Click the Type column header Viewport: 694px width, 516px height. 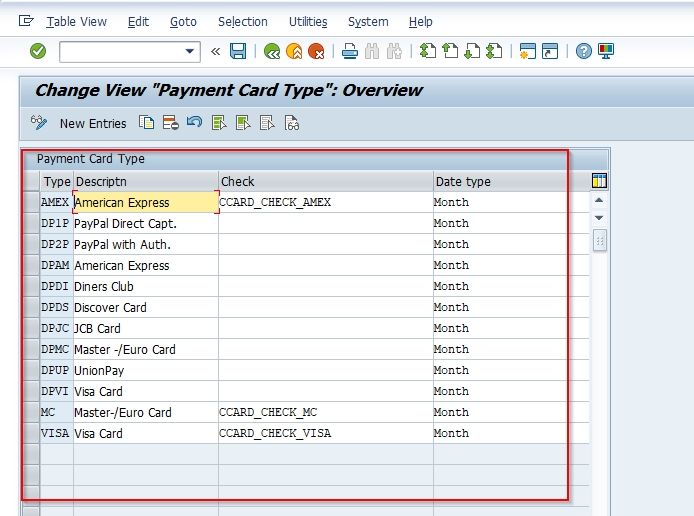57,181
